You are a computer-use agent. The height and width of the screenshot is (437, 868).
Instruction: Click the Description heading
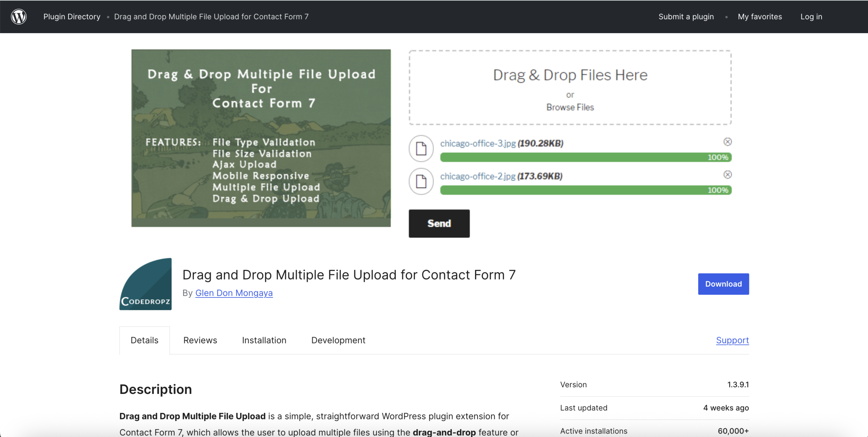[156, 389]
